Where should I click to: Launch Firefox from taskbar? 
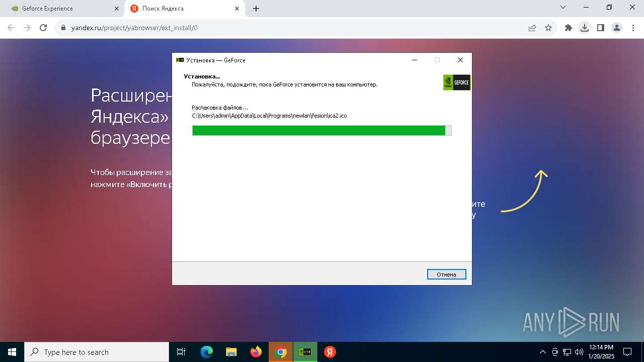tap(256, 352)
